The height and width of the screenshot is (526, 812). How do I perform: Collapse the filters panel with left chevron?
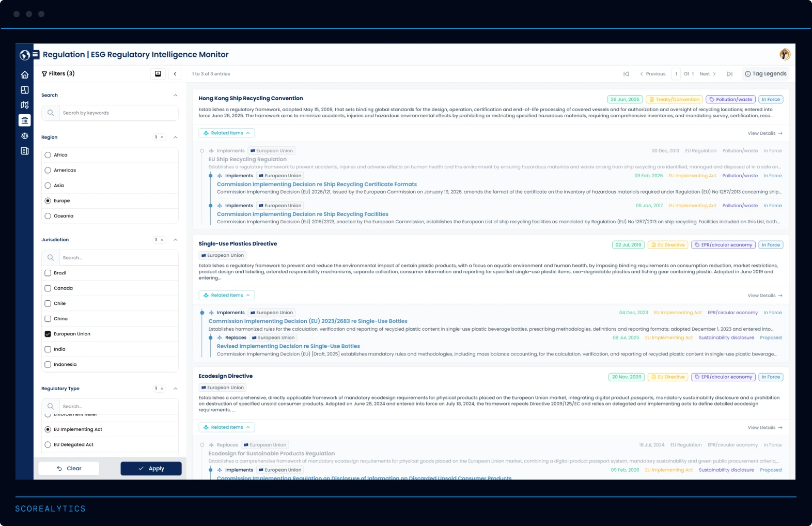pyautogui.click(x=175, y=74)
